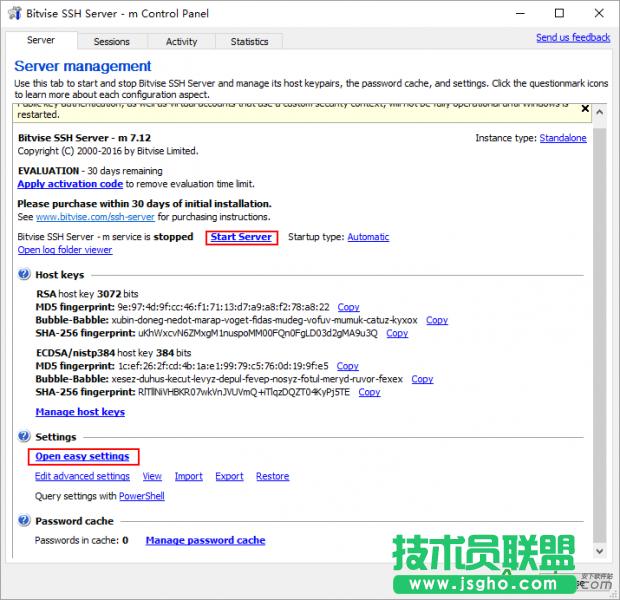Click Open easy settings link
The image size is (620, 600).
point(82,456)
